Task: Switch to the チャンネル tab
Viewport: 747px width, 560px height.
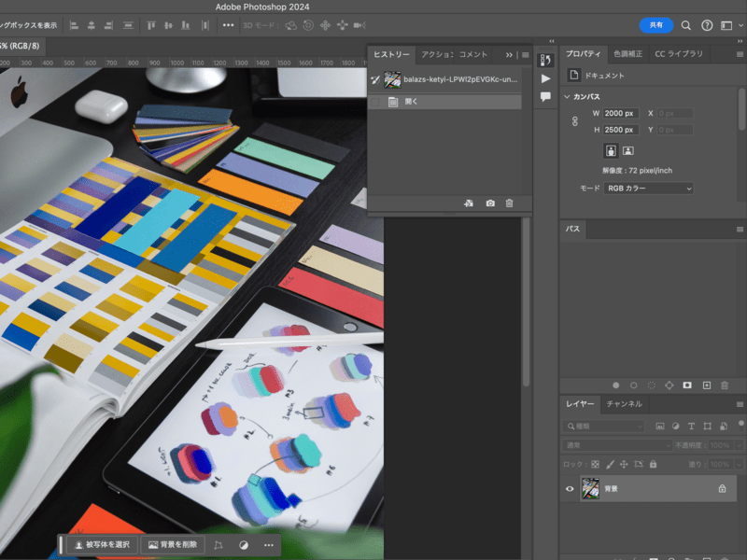Action: 624,404
